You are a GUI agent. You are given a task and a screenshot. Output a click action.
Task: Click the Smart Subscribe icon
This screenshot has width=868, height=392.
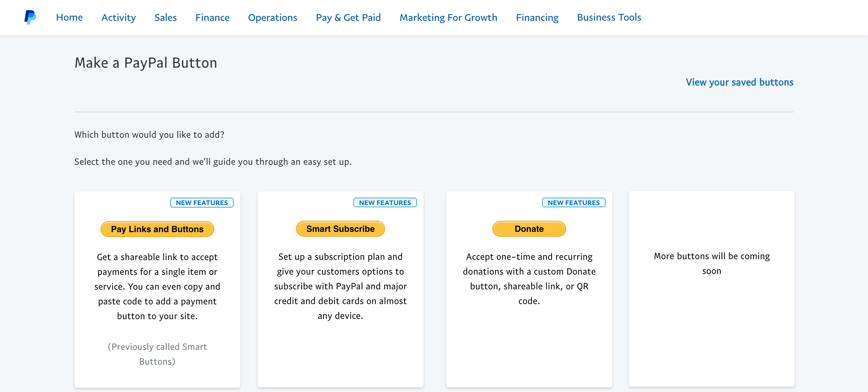340,229
